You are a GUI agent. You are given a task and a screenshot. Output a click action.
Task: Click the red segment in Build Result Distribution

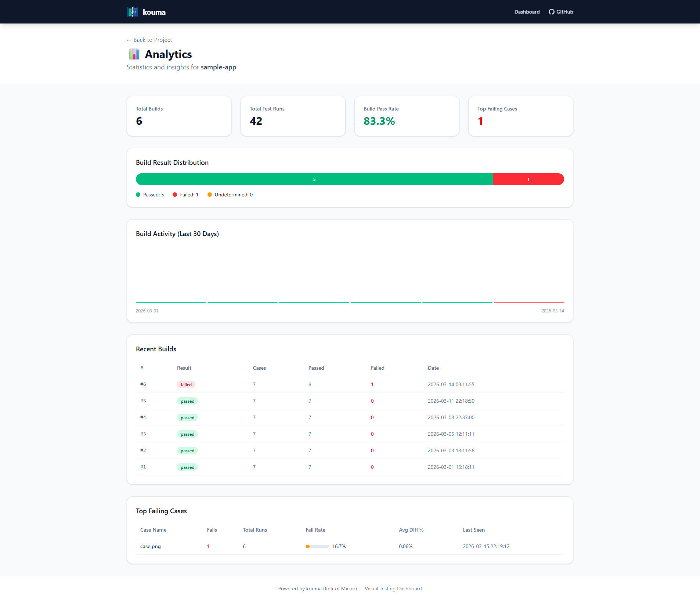coord(528,179)
